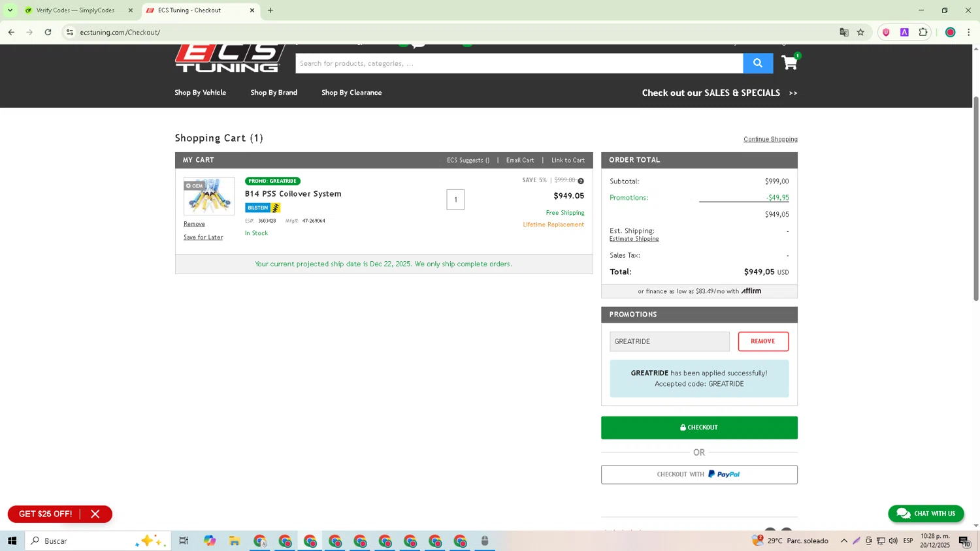Open the Chrome three-dot menu

tap(969, 32)
